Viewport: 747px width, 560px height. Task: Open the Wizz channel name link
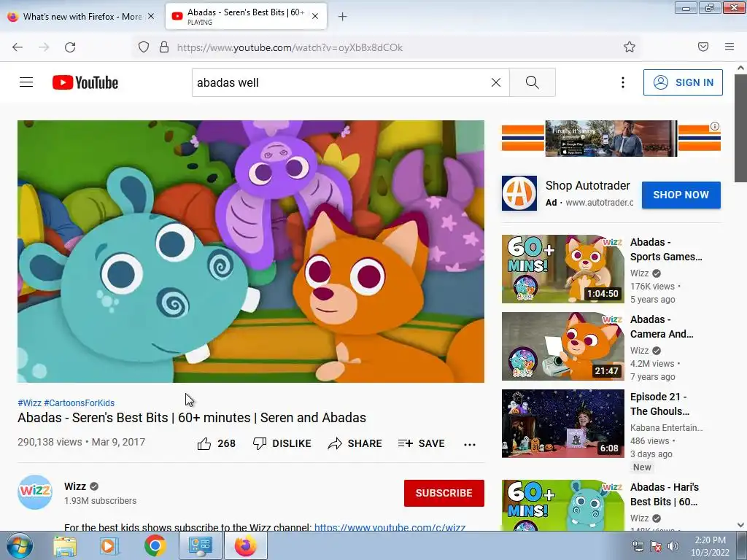[x=75, y=486]
